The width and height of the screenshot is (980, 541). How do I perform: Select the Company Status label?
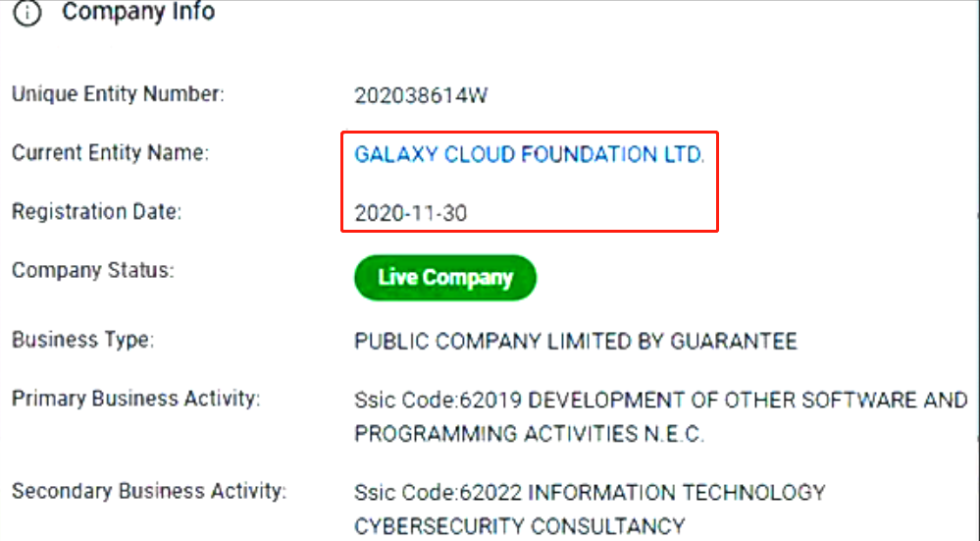(x=92, y=270)
